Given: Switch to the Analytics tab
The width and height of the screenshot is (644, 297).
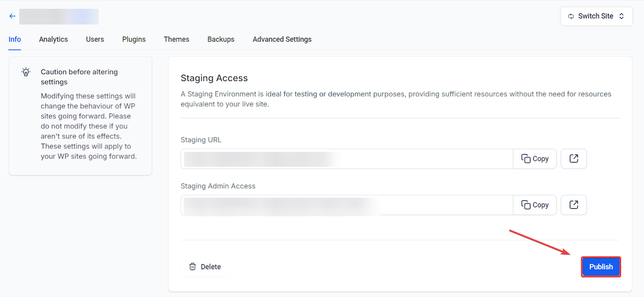Looking at the screenshot, I should (54, 39).
